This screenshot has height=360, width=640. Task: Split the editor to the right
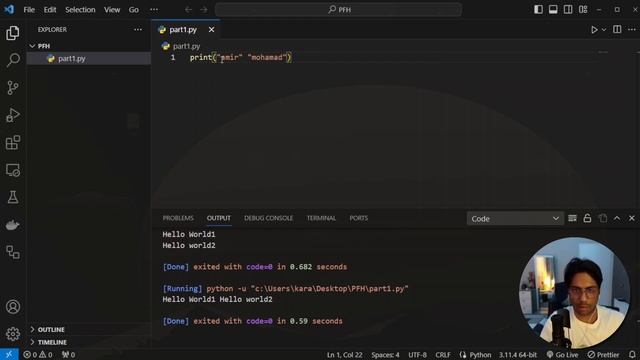[617, 29]
